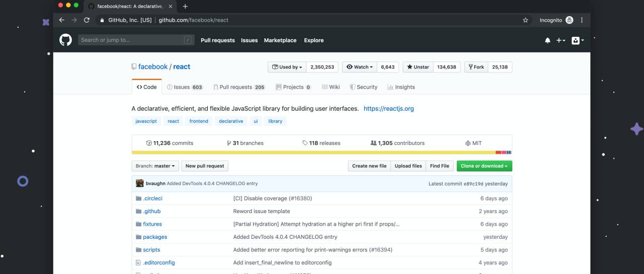Open the notifications bell
The image size is (644, 274).
point(547,40)
